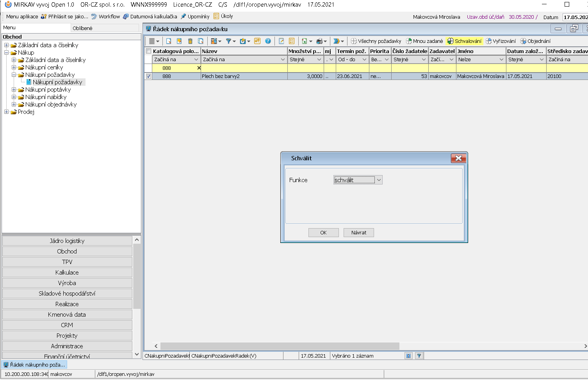The height and width of the screenshot is (381, 588).
Task: Expand the Prodej tree node
Action: (6, 112)
